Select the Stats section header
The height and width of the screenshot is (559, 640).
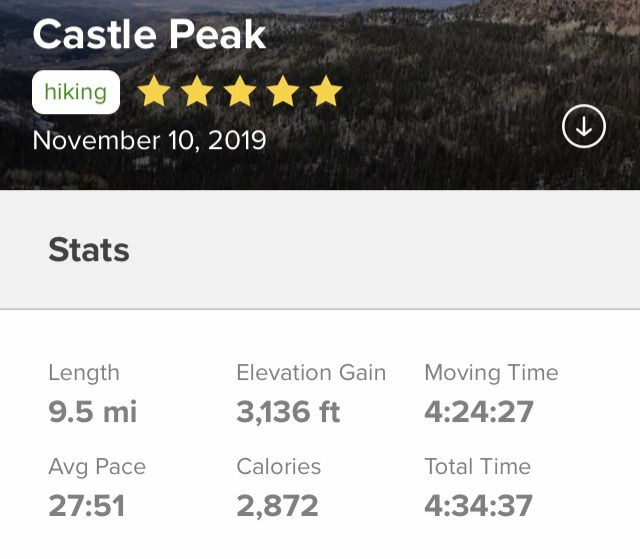click(x=89, y=250)
